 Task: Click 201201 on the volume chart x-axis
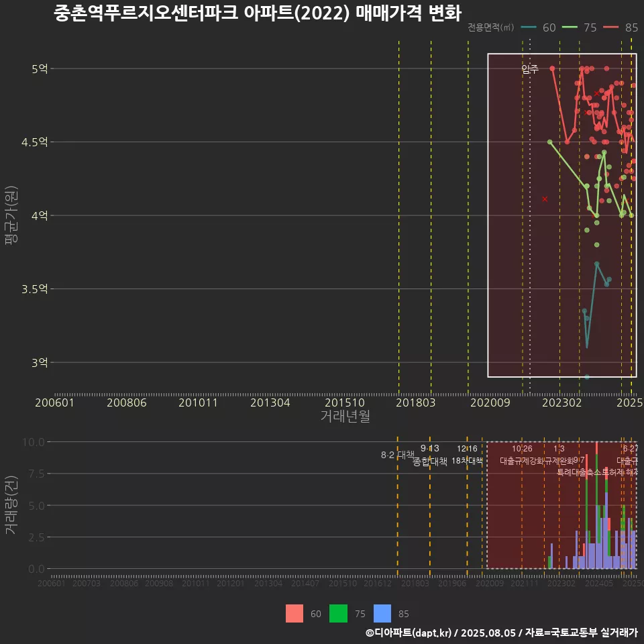[231, 583]
